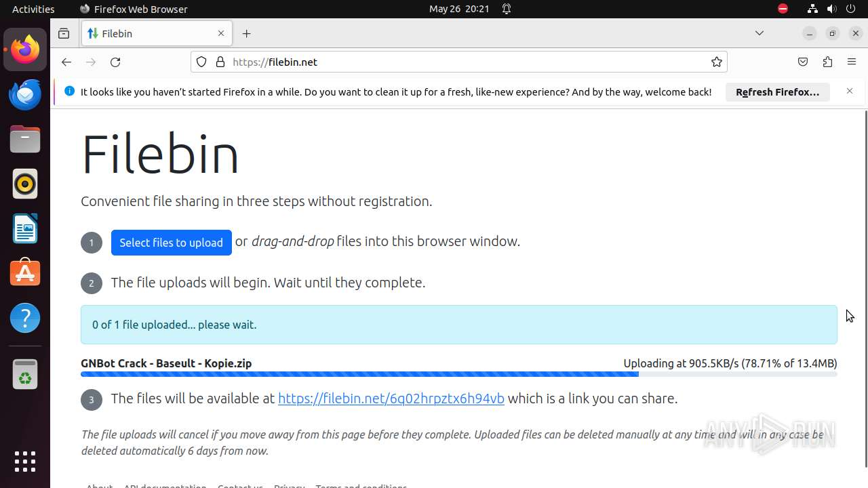868x488 pixels.
Task: Click the filebin.net address bar
Action: click(x=459, y=62)
